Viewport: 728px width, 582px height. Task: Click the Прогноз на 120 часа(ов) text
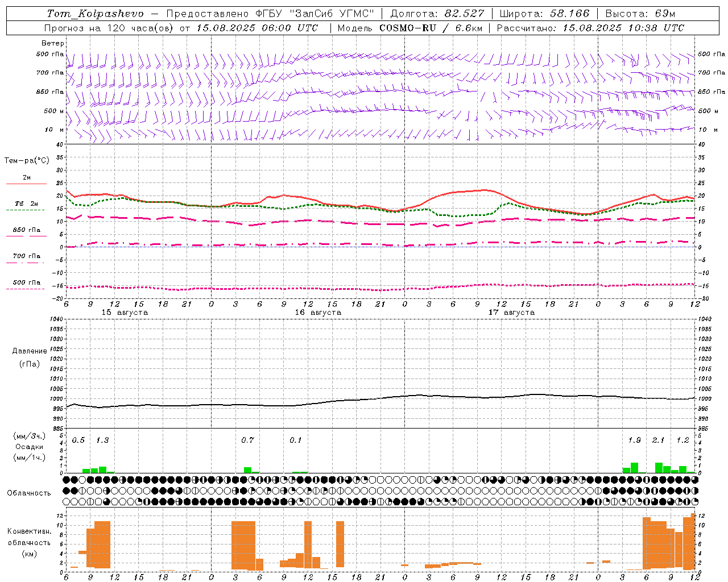110,28
